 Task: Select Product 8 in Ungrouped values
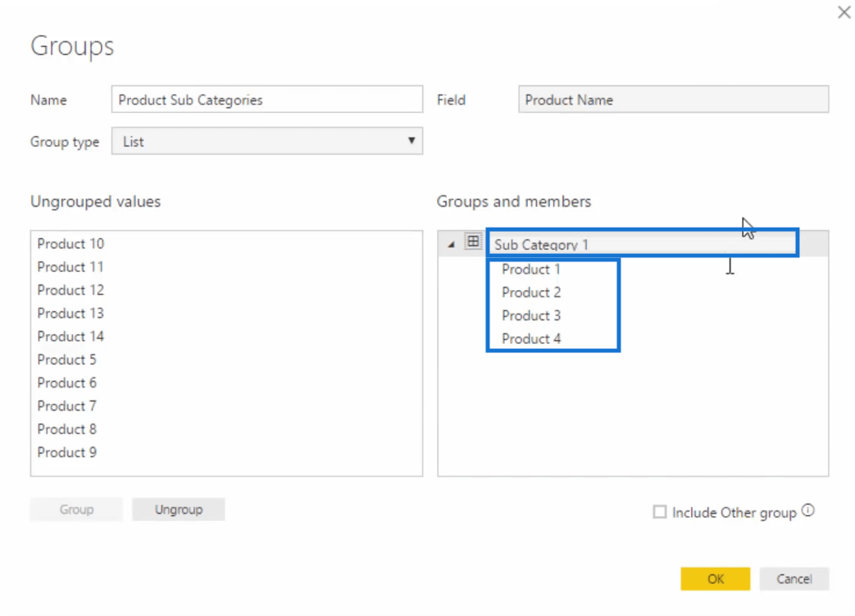pos(66,429)
